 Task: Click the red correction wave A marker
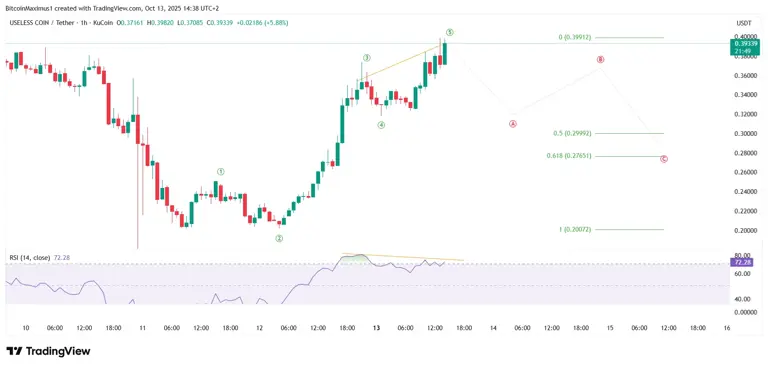[513, 124]
